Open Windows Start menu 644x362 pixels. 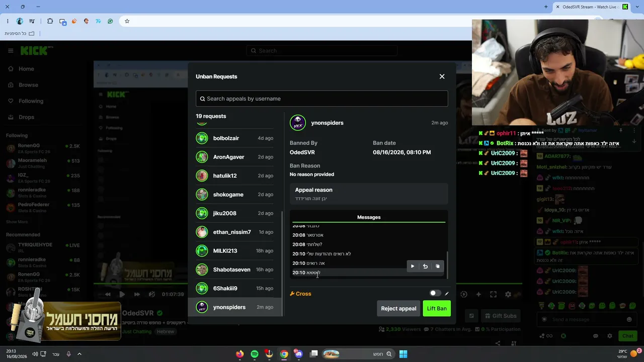point(403,354)
